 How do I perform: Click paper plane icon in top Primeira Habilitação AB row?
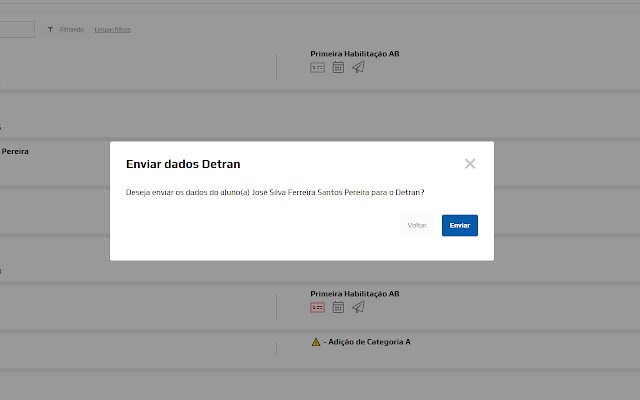(x=358, y=67)
